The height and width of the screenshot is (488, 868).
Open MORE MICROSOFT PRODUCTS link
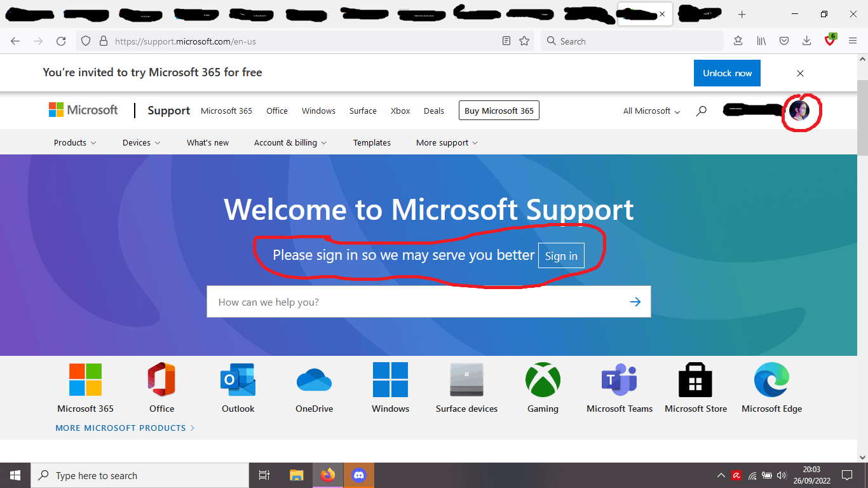click(125, 428)
